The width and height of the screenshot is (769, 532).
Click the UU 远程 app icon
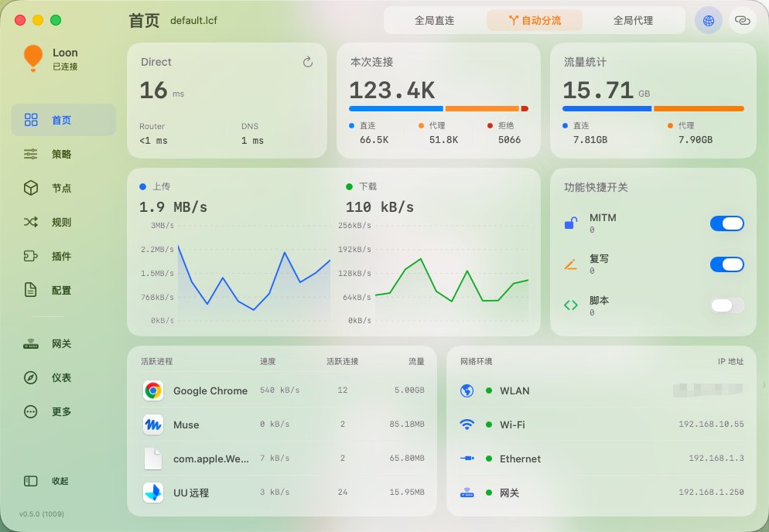tap(153, 493)
